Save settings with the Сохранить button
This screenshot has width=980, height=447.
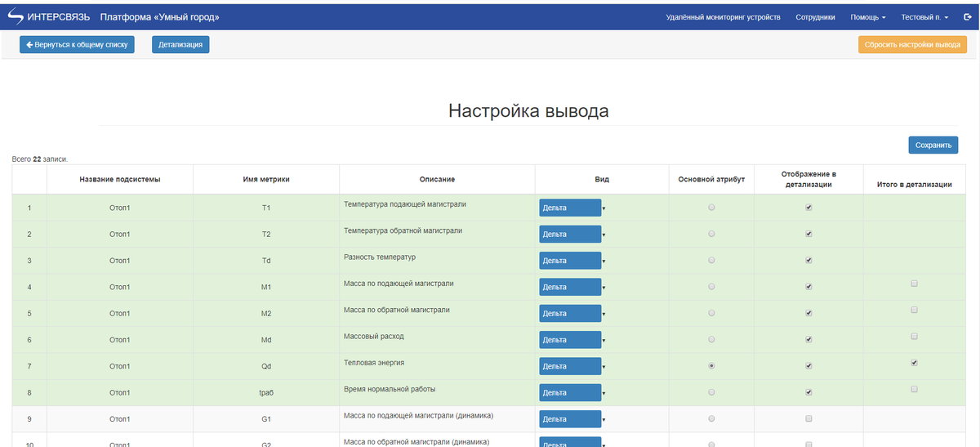click(x=933, y=145)
